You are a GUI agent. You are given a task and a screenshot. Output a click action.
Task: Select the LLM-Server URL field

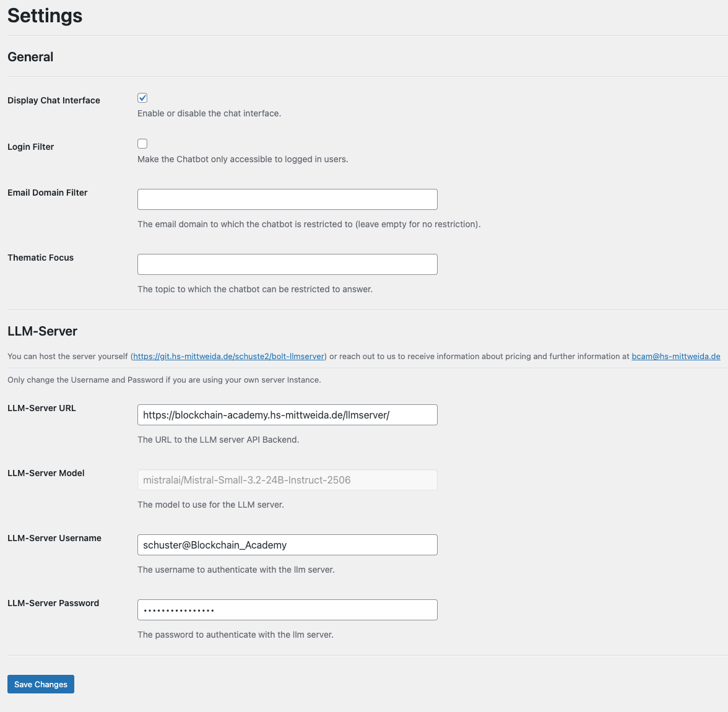tap(287, 415)
